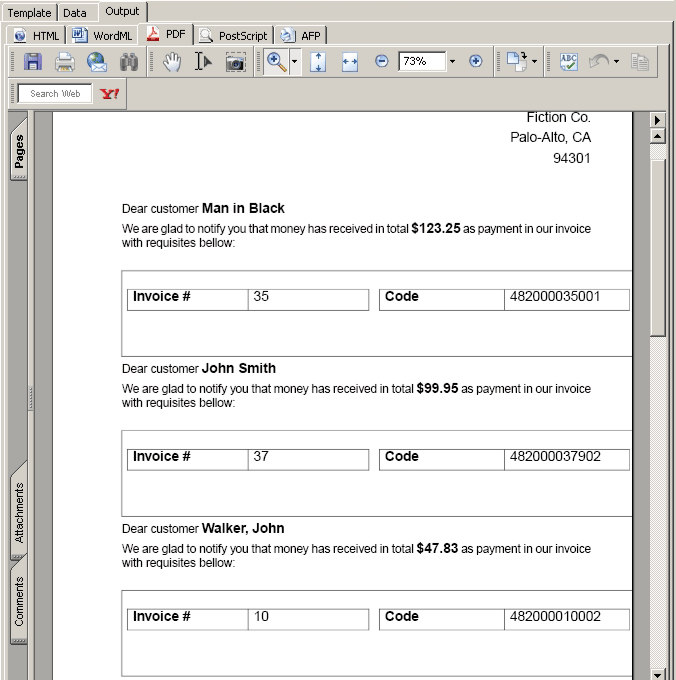The height and width of the screenshot is (680, 676).
Task: Click the code 482000035001
Action: tap(555, 297)
